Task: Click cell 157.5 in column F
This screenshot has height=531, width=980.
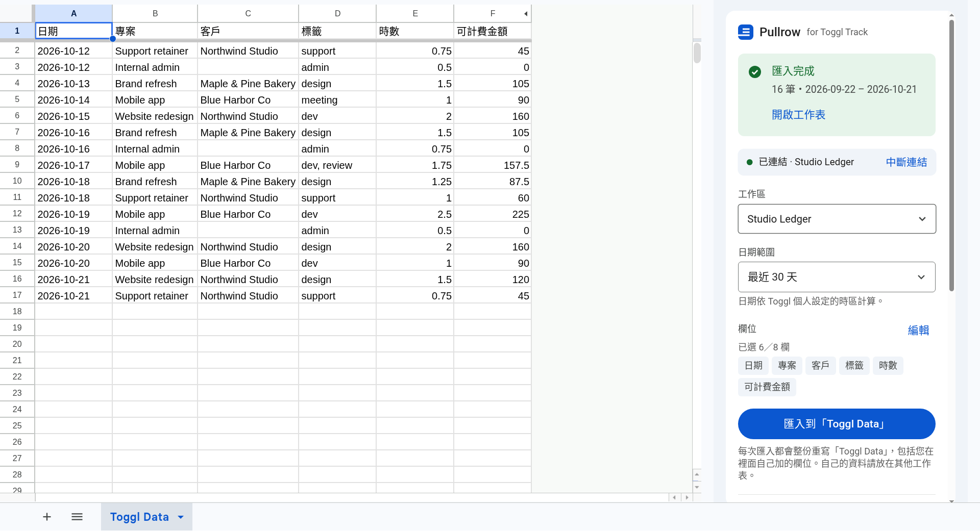Action: pos(493,165)
